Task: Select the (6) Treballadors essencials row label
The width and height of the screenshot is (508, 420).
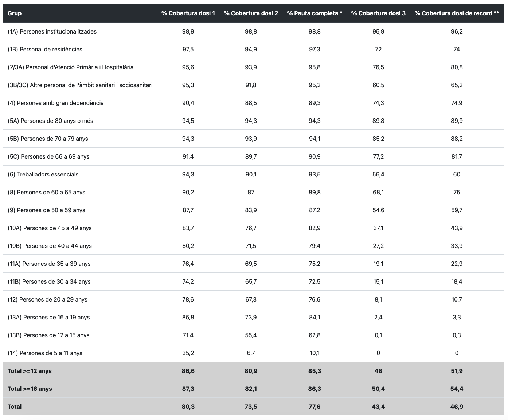Action: [43, 174]
